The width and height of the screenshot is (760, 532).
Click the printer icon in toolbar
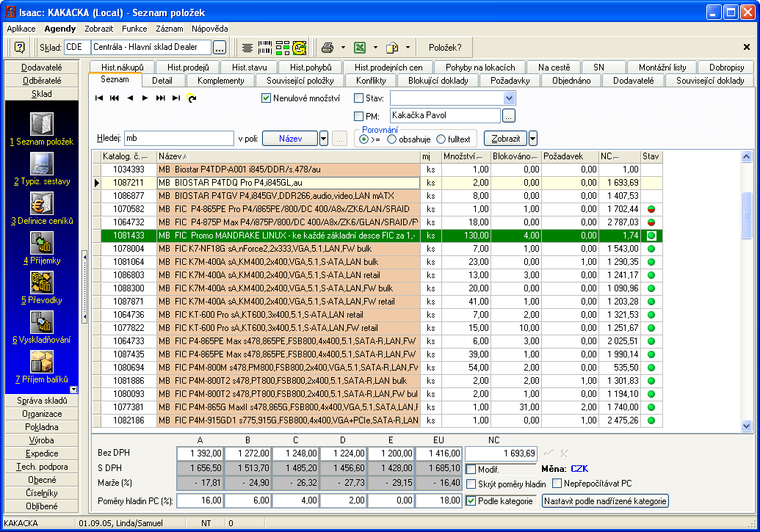point(327,47)
